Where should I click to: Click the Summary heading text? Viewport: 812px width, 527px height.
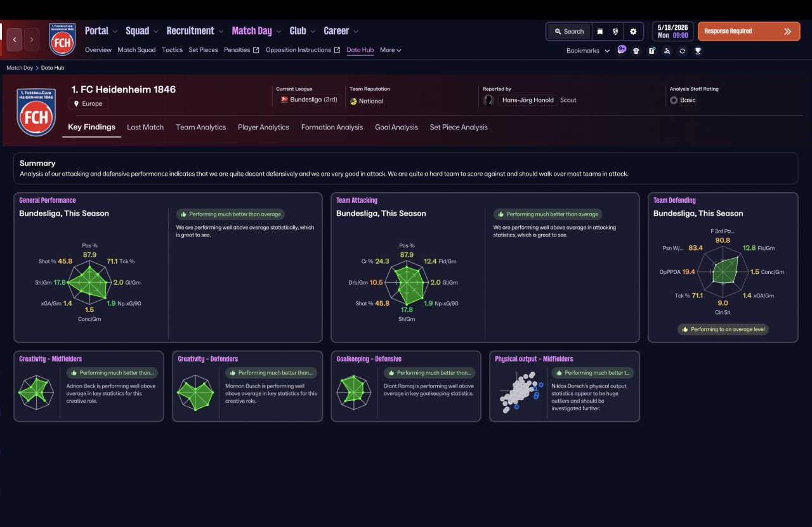[37, 164]
